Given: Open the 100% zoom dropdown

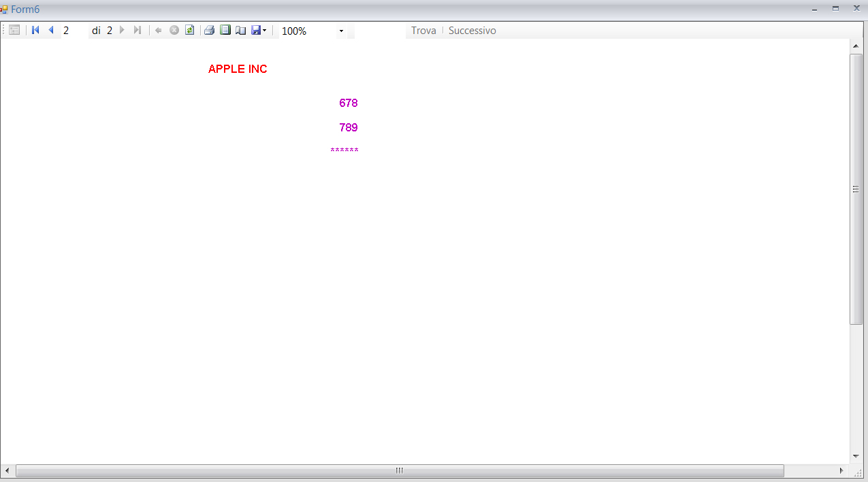Looking at the screenshot, I should pyautogui.click(x=341, y=31).
